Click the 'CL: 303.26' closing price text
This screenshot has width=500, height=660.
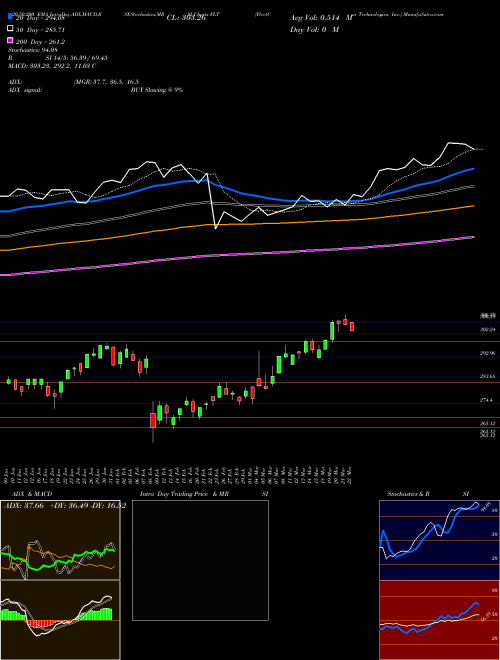point(186,18)
